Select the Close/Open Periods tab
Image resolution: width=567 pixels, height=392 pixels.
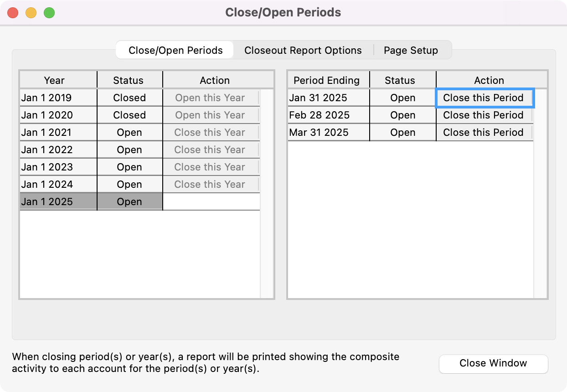175,50
